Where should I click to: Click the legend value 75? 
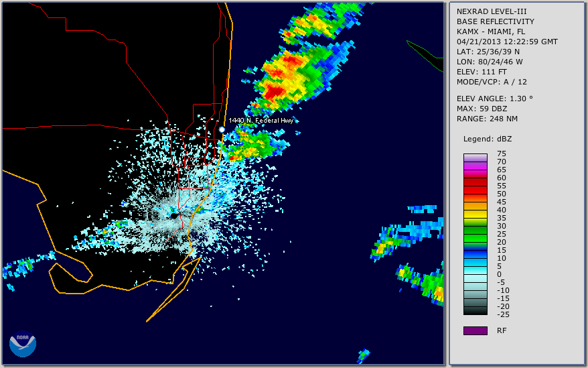(502, 154)
